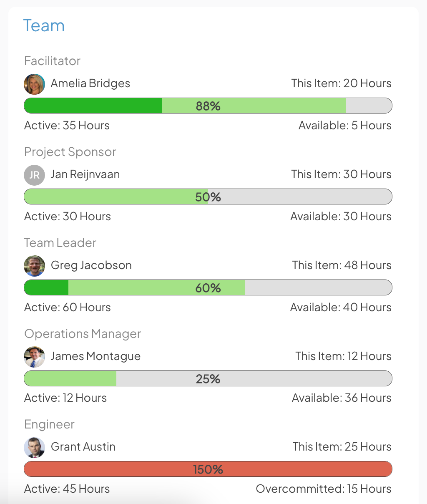Screen dimensions: 427x504
Task: Click Greg Jacobson's 60% utilization bar
Action: 208,288
